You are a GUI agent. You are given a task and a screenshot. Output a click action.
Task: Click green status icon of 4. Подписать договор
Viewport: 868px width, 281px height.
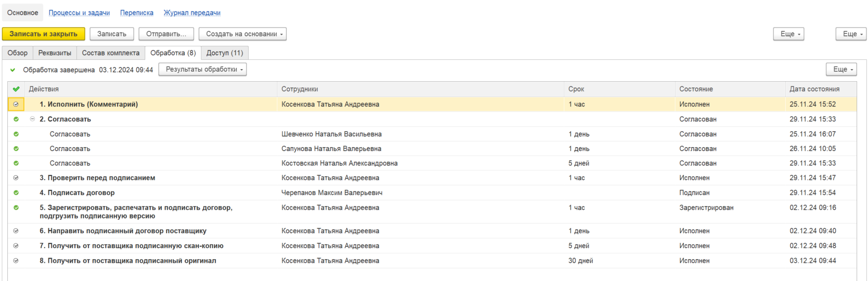click(x=16, y=193)
